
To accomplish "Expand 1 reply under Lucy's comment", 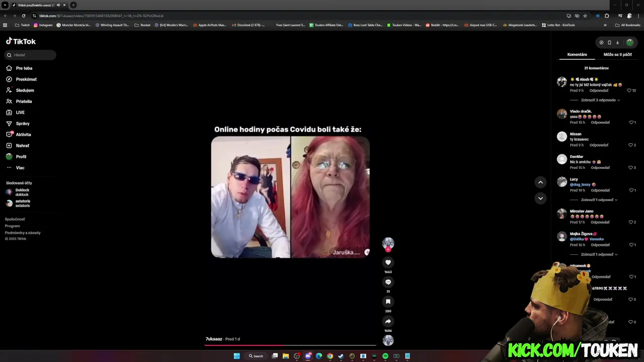I will [599, 200].
